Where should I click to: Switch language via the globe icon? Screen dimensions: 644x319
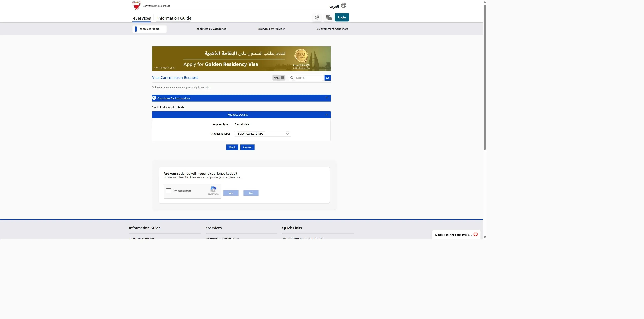click(344, 5)
